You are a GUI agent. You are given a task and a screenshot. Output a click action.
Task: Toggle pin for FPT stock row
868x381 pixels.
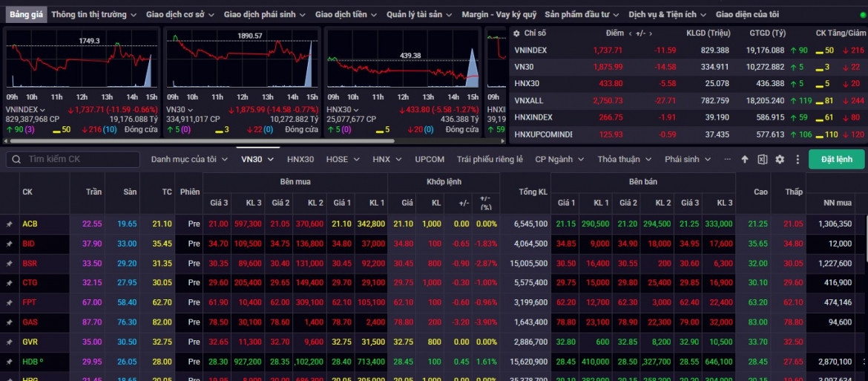[x=9, y=302]
